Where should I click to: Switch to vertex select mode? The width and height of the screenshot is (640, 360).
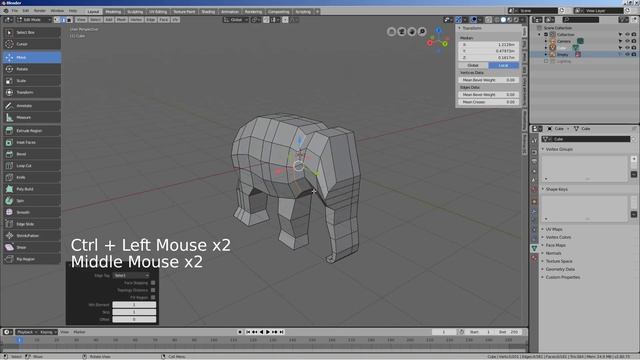pyautogui.click(x=57, y=20)
